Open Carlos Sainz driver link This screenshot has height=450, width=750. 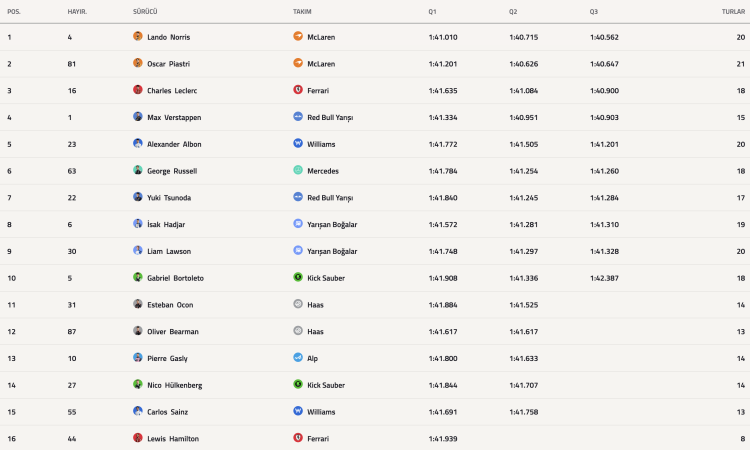(x=167, y=412)
